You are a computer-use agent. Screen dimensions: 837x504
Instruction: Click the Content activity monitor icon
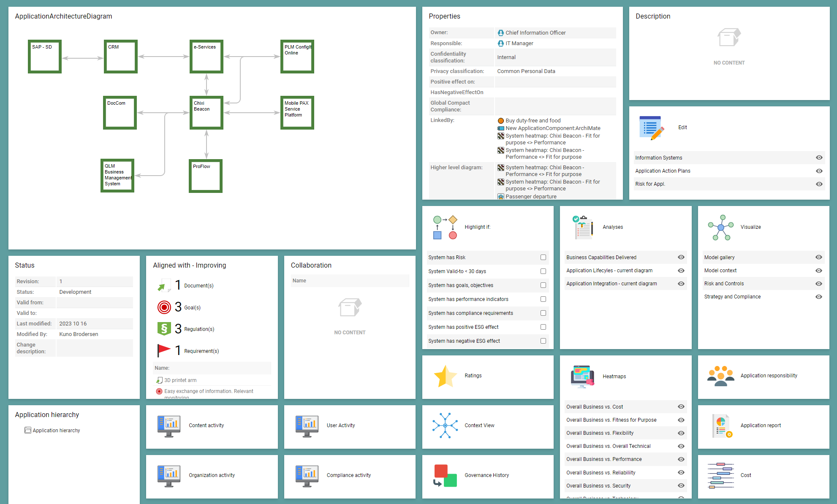point(168,425)
